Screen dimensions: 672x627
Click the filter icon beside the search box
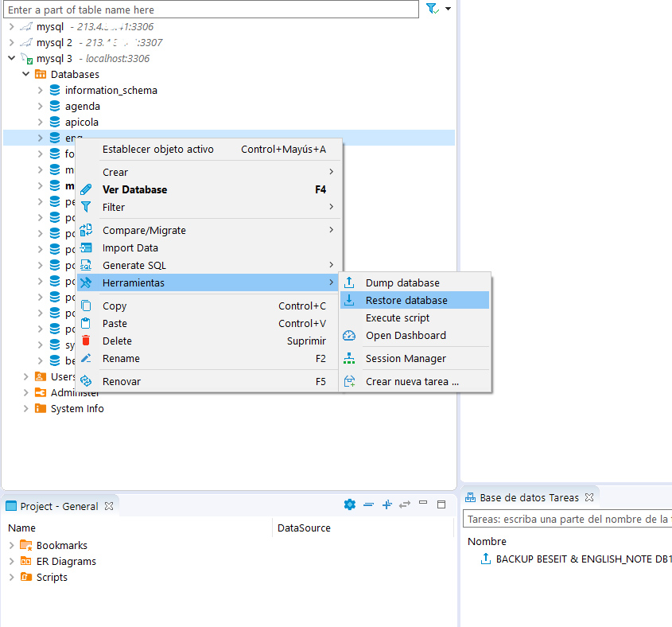(431, 9)
